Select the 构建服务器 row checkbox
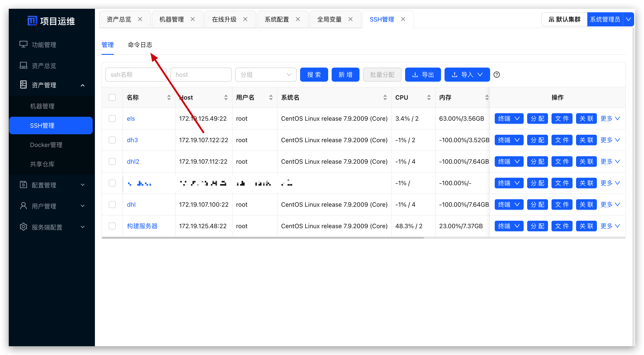Viewport: 644px width, 355px height. [x=112, y=226]
